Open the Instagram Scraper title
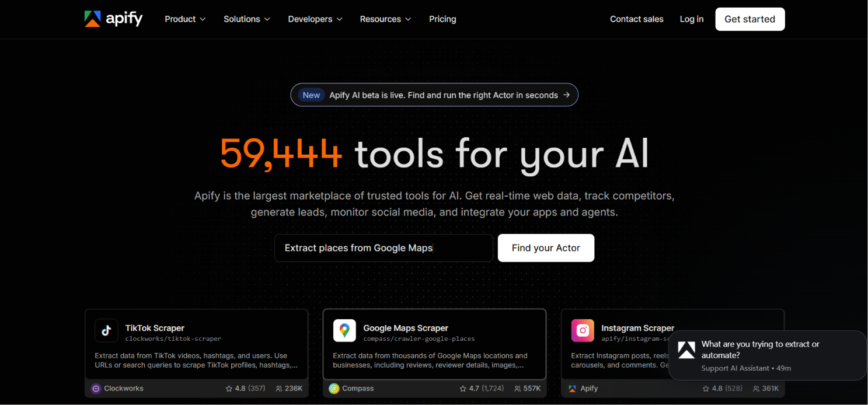 (x=637, y=328)
